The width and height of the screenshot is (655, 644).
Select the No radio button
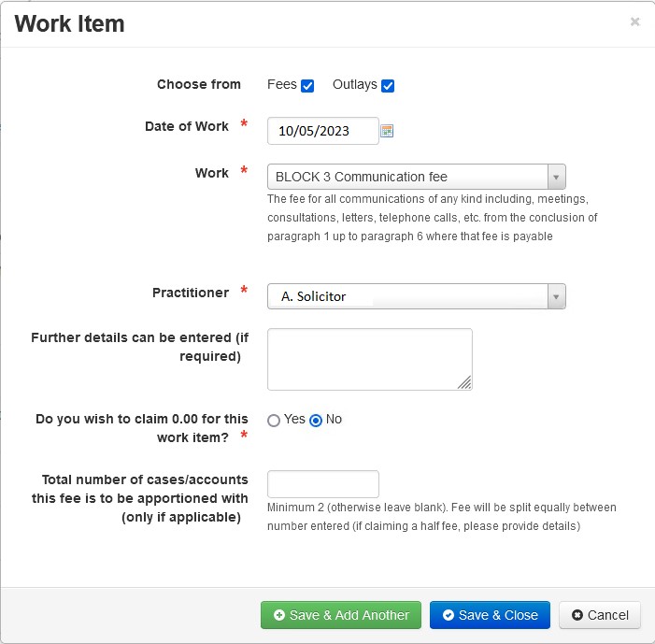coord(316,420)
